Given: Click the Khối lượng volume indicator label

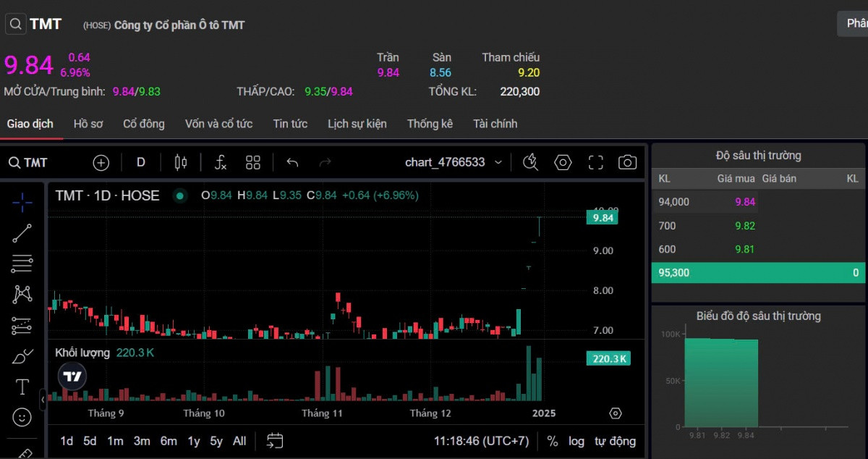Looking at the screenshot, I should click(82, 353).
